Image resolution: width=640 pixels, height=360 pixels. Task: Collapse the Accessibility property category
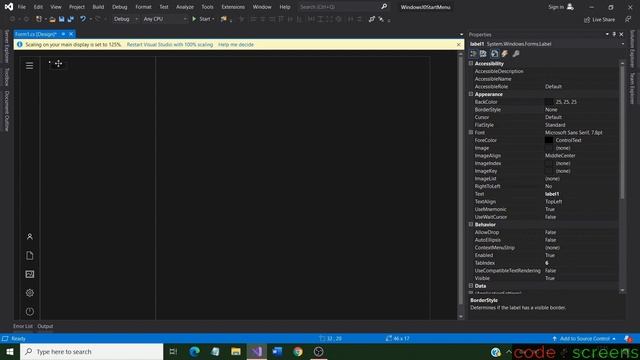click(x=471, y=63)
